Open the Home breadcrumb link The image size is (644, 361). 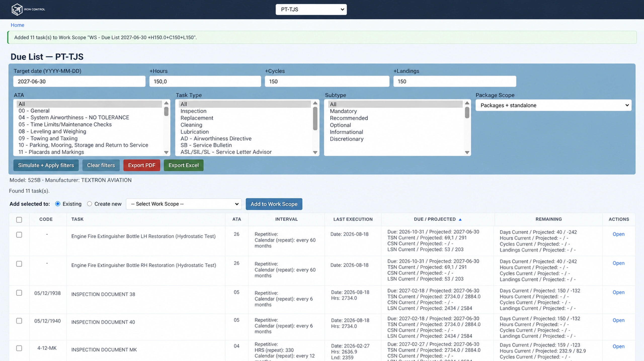pyautogui.click(x=17, y=25)
